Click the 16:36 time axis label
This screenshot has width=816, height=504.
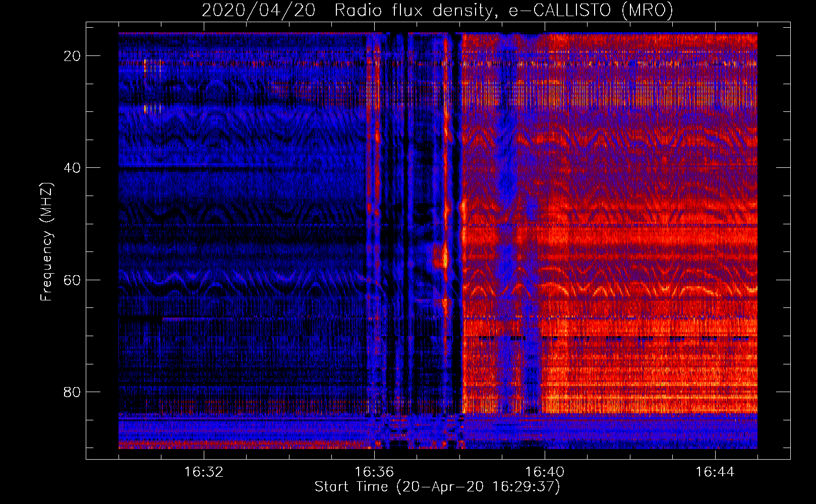point(374,472)
